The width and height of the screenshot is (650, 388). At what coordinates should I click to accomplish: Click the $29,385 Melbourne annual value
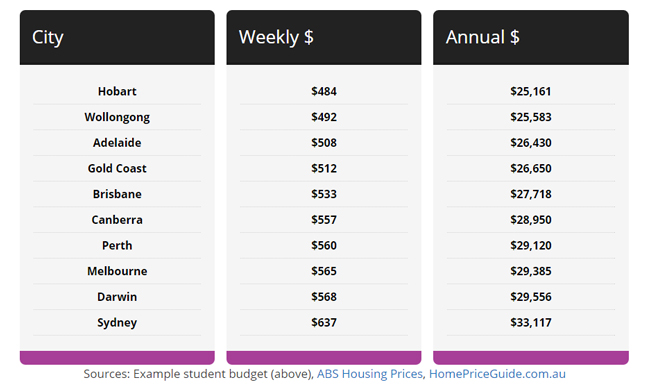point(531,271)
